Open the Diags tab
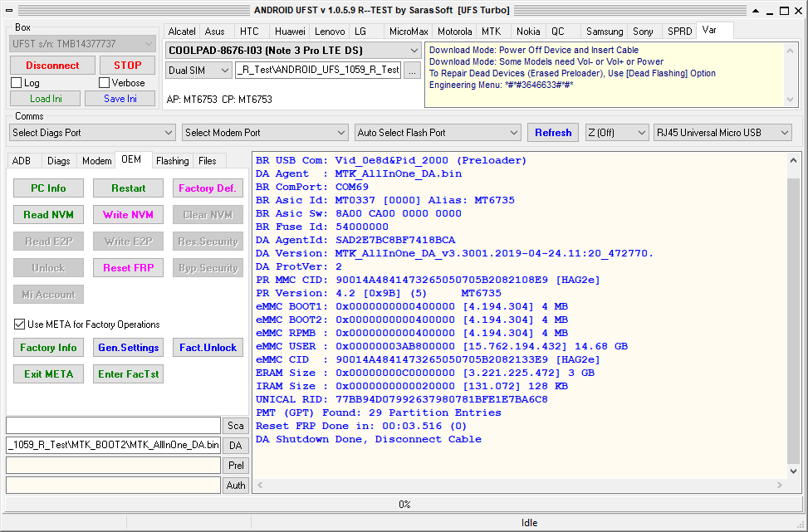Viewport: 808px width, 532px height. 59,161
